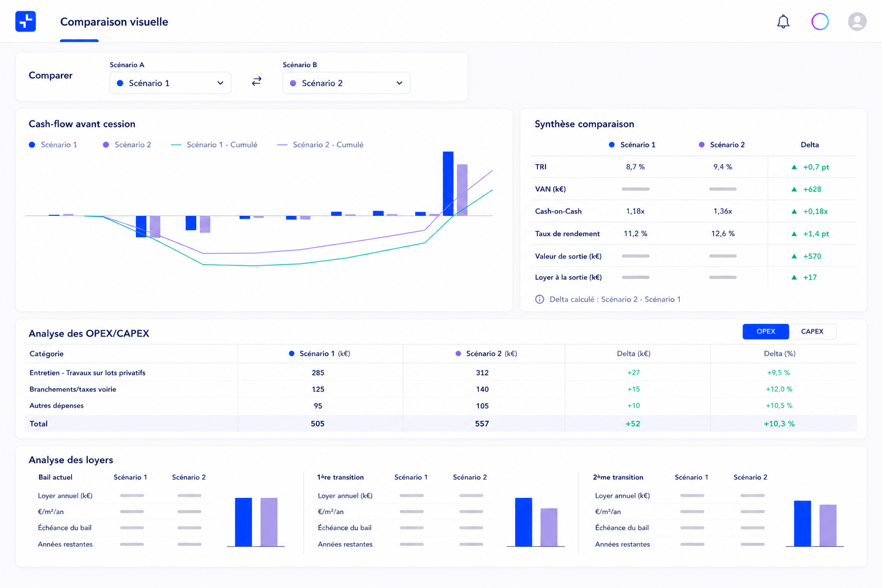Click the info icon beside Delta calculé
The width and height of the screenshot is (882, 588).
[540, 299]
